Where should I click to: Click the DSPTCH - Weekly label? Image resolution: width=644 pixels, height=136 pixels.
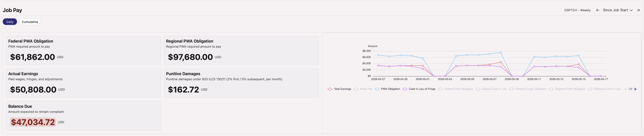[577, 10]
